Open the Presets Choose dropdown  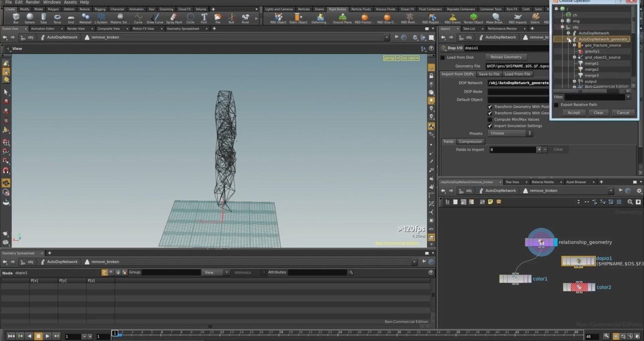click(x=510, y=133)
